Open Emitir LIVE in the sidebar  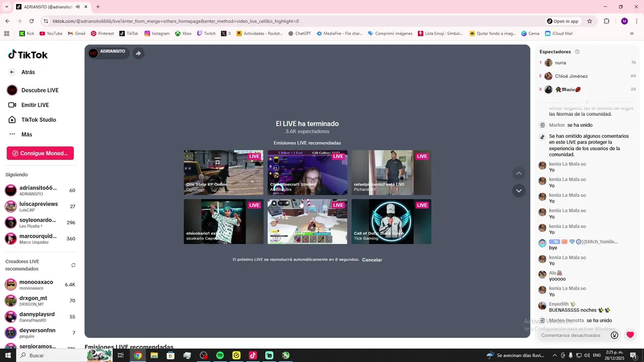[x=28, y=105]
